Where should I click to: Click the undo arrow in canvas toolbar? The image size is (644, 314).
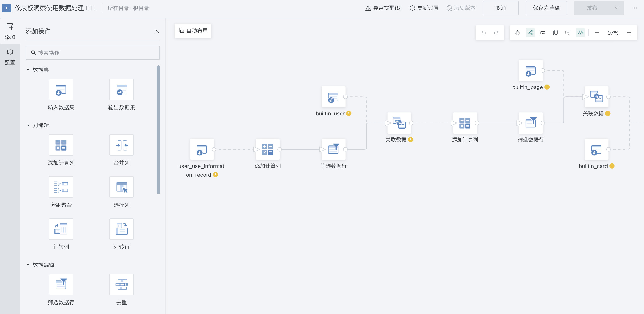pyautogui.click(x=483, y=33)
